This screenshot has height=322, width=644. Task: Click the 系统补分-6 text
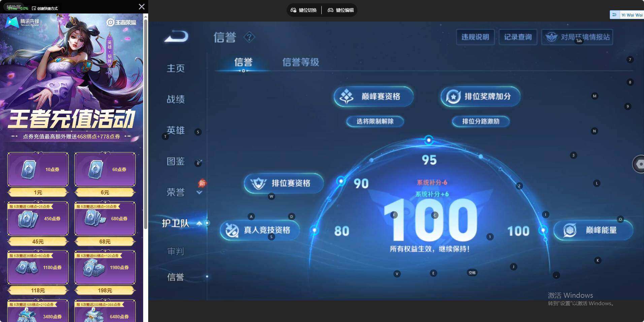(x=432, y=183)
